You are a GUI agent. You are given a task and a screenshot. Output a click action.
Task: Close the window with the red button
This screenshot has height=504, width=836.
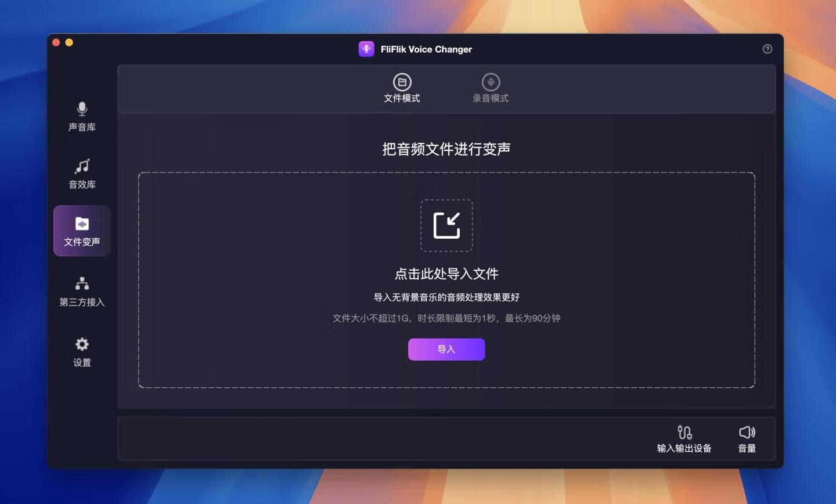point(56,42)
